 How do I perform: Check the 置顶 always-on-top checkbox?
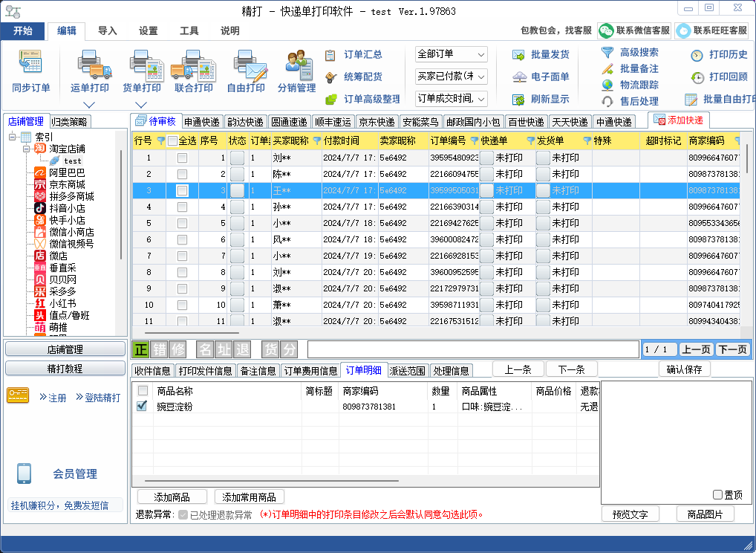point(717,494)
